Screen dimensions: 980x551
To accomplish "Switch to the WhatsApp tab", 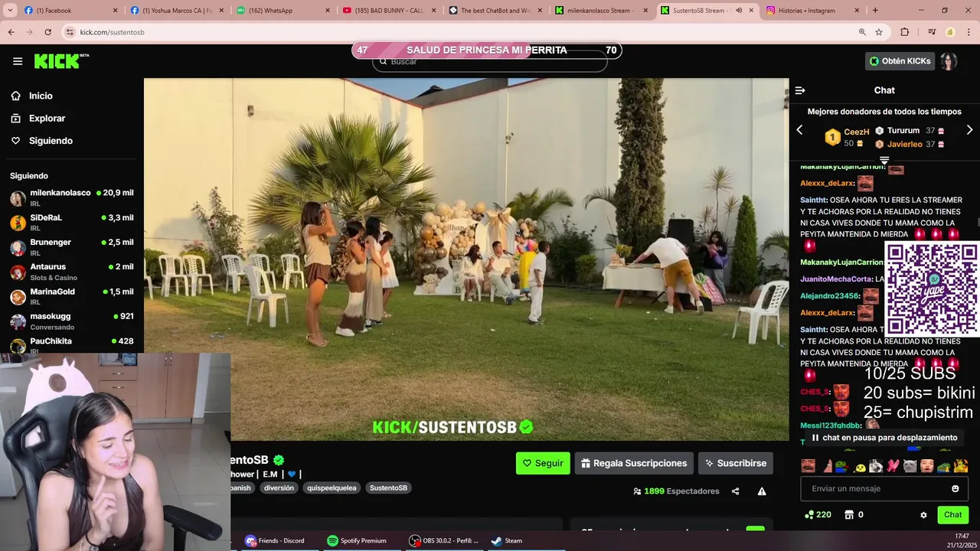I will 283,11.
